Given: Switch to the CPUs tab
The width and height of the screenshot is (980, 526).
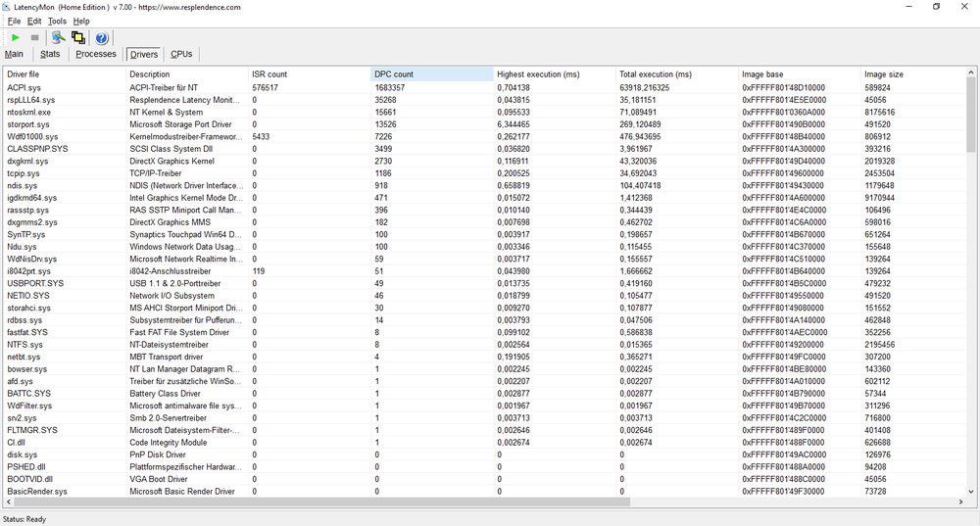Looking at the screenshot, I should pos(181,54).
